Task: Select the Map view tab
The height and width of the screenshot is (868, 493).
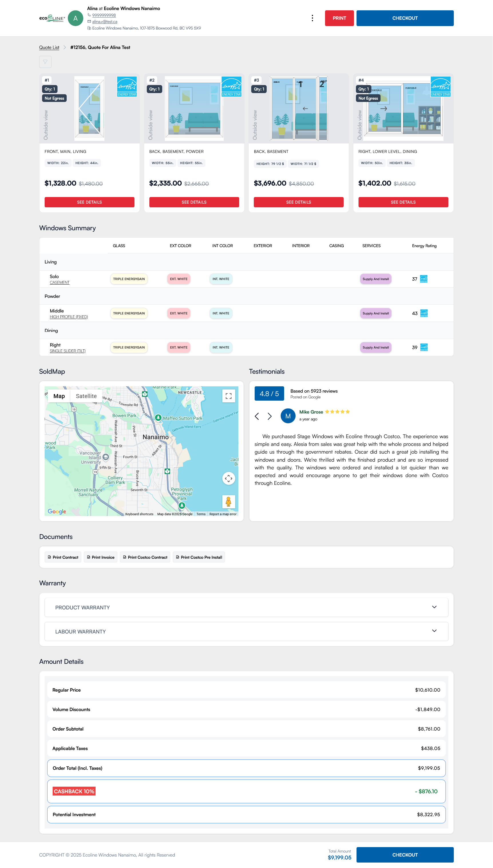Action: [x=59, y=396]
